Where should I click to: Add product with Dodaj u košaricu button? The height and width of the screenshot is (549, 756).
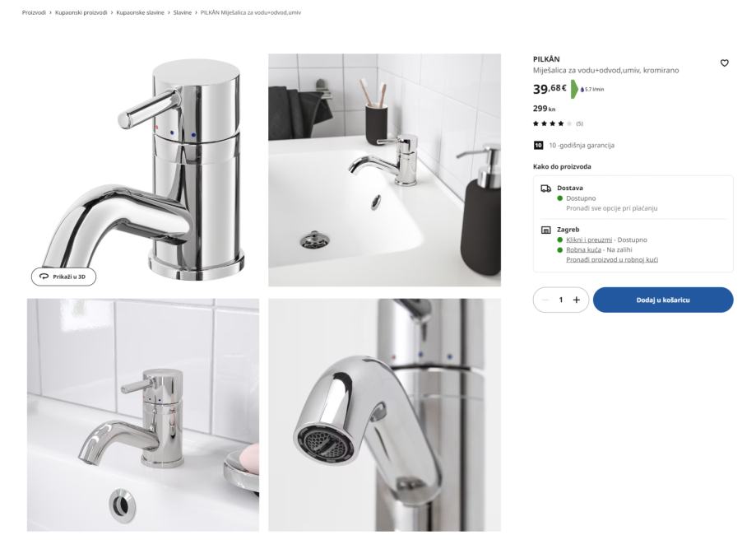pyautogui.click(x=663, y=300)
